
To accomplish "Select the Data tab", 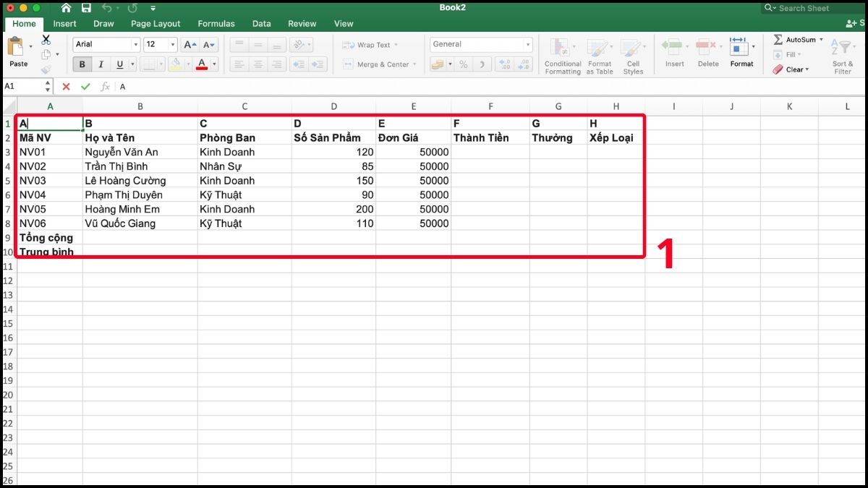I will pos(262,24).
